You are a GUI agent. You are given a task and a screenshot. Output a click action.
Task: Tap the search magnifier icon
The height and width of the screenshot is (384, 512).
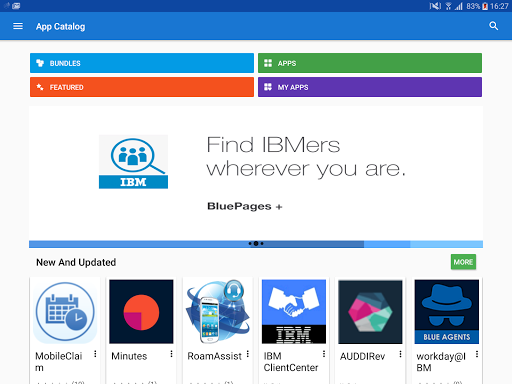tap(493, 26)
